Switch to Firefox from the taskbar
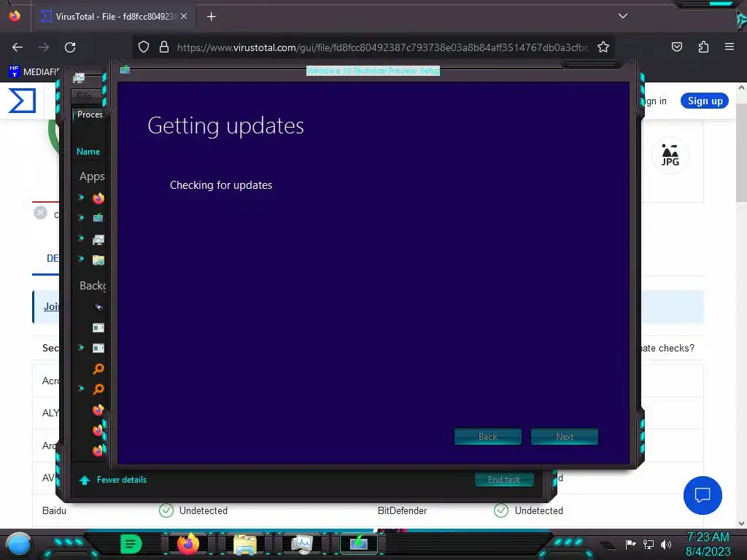Image resolution: width=747 pixels, height=560 pixels. (187, 544)
